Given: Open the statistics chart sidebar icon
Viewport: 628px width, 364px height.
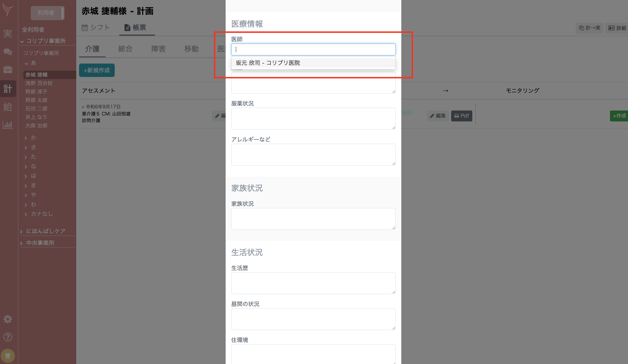Looking at the screenshot, I should (8, 125).
